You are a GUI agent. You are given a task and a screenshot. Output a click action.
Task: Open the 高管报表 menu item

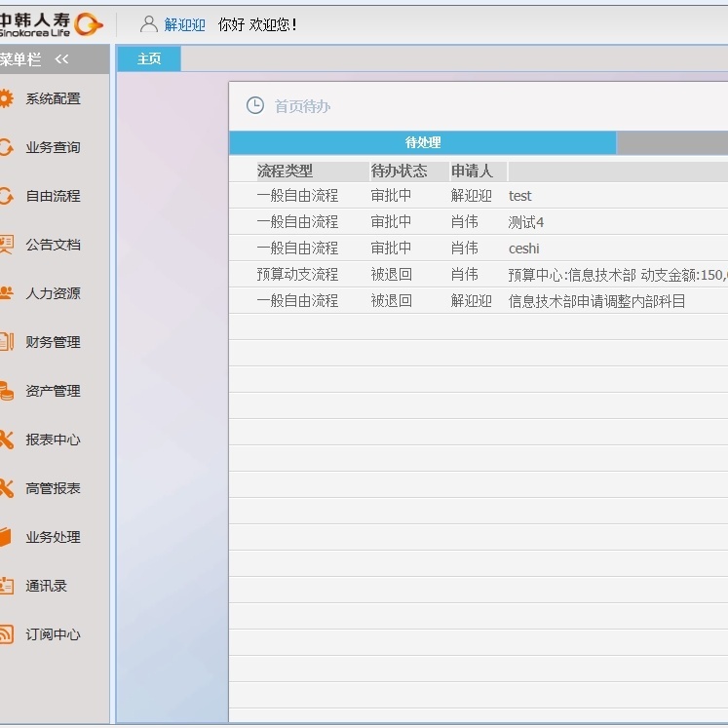pyautogui.click(x=53, y=488)
